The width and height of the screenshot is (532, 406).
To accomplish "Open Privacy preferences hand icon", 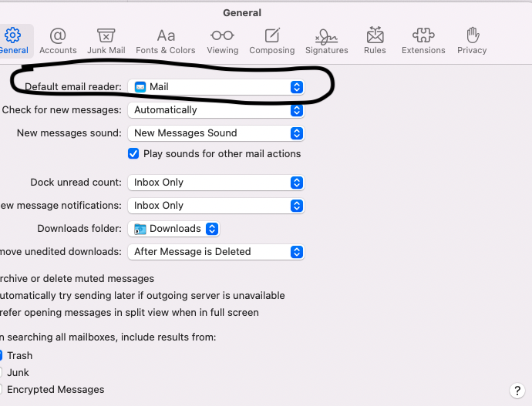I will (x=473, y=35).
